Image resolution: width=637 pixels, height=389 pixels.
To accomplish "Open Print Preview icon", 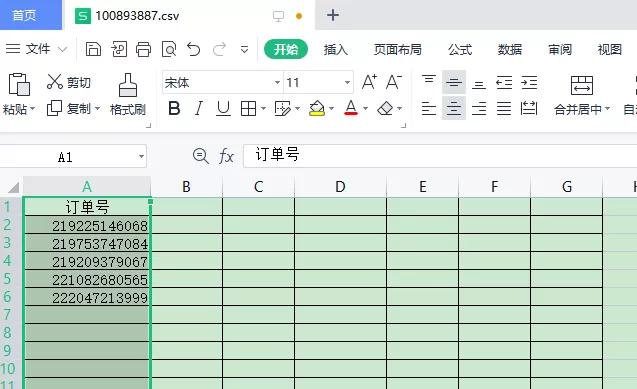I will pos(169,49).
